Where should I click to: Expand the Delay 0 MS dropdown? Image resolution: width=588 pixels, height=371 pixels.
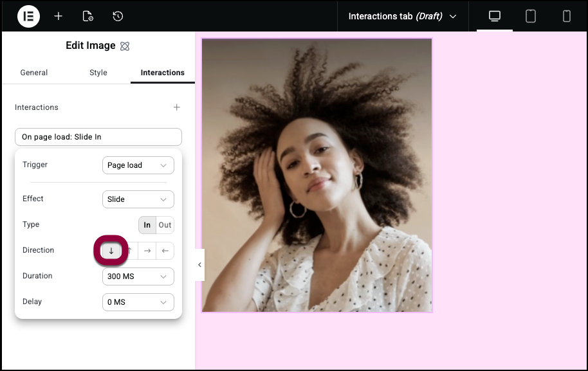click(138, 302)
